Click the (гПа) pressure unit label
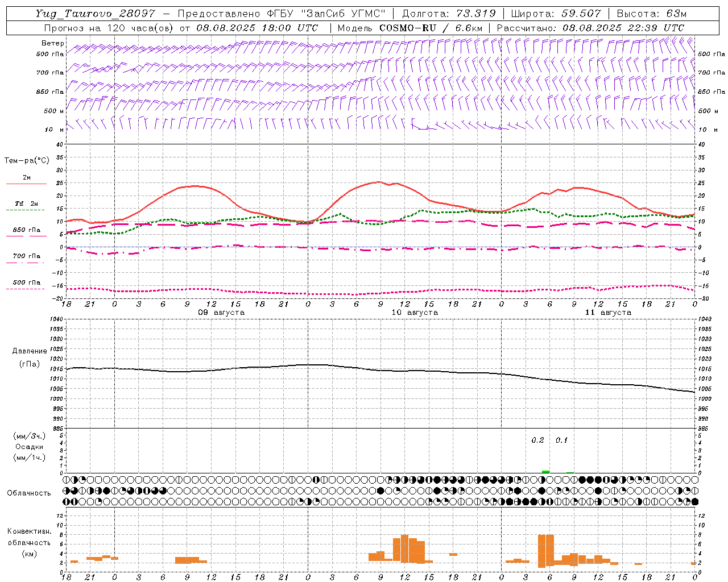The width and height of the screenshot is (728, 582). click(x=30, y=364)
